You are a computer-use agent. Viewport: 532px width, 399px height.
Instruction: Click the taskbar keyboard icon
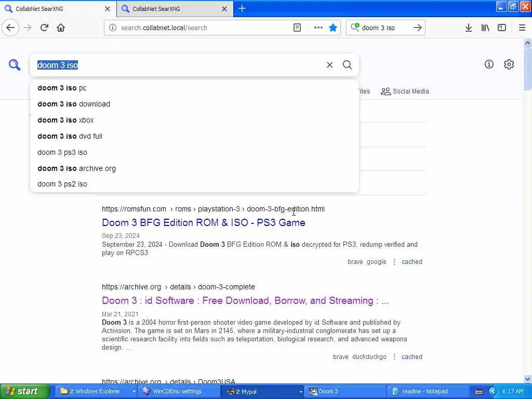(x=478, y=392)
